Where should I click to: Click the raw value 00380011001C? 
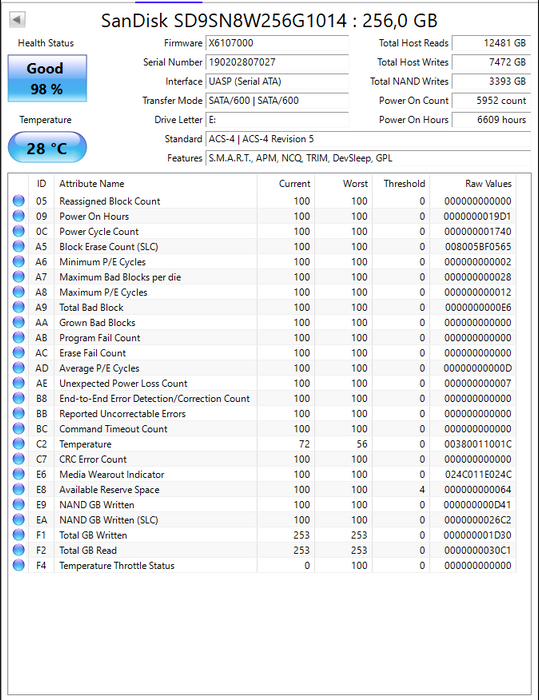click(478, 444)
